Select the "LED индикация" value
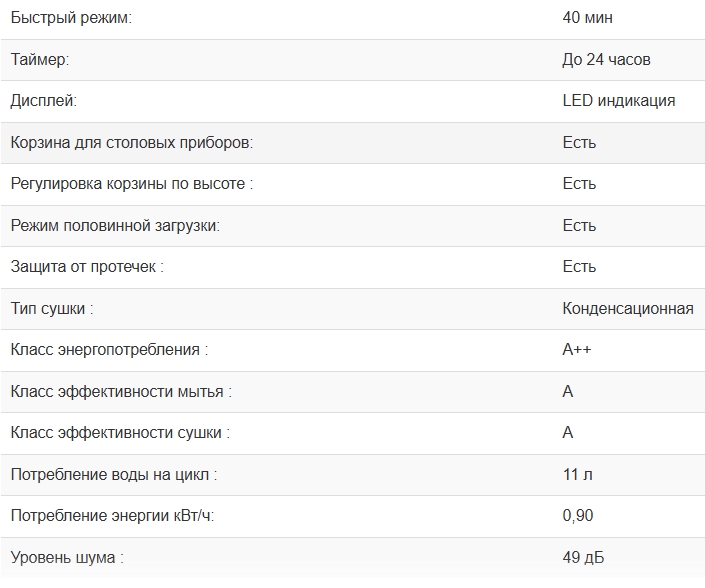 click(619, 101)
